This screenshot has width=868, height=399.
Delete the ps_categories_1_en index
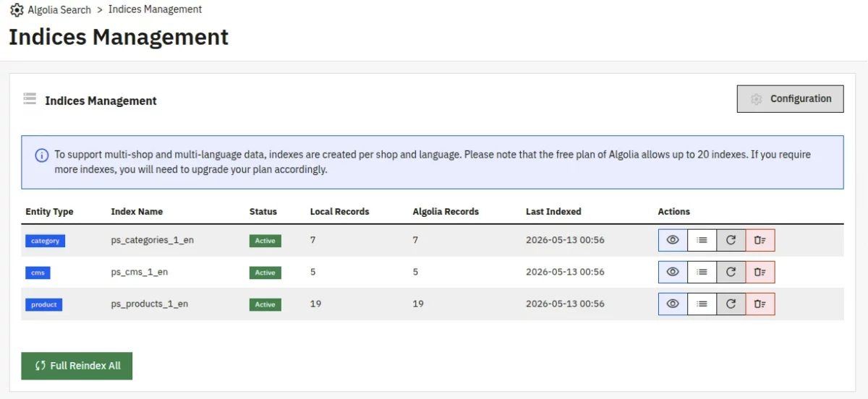pos(759,240)
